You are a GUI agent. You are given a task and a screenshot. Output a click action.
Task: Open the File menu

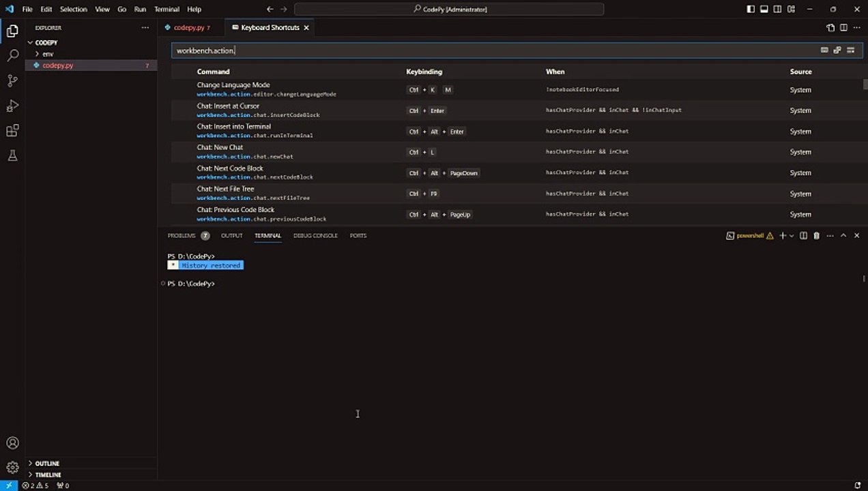coord(27,10)
